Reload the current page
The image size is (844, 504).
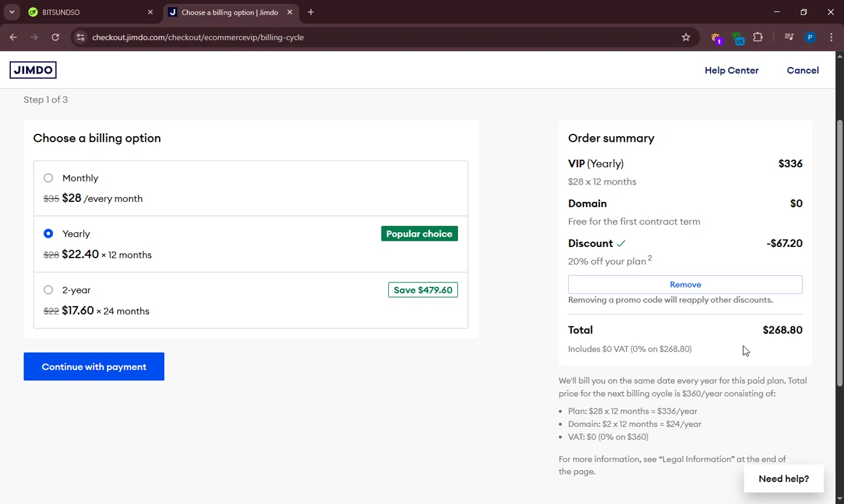coord(55,37)
